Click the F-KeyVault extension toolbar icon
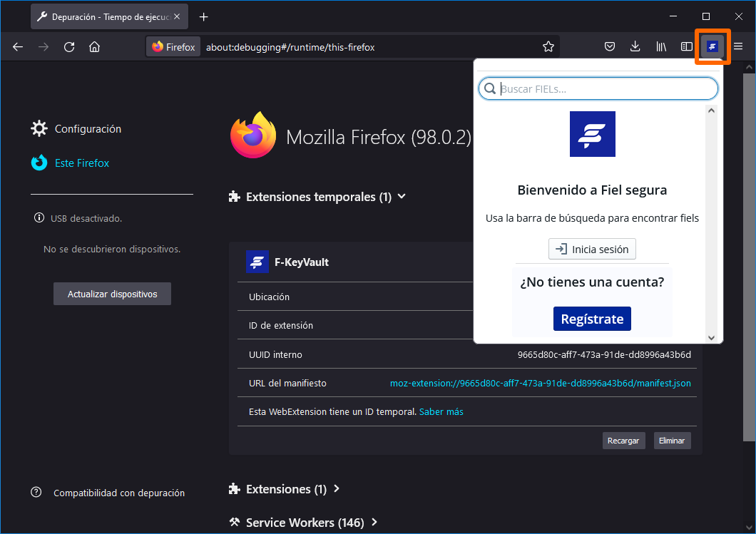The height and width of the screenshot is (534, 756). tap(712, 47)
